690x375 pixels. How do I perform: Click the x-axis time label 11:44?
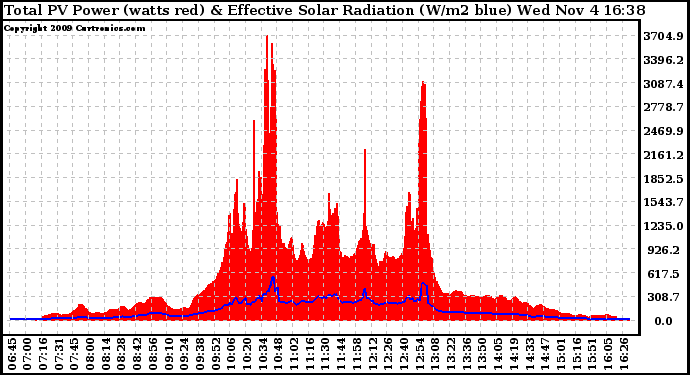point(341,354)
